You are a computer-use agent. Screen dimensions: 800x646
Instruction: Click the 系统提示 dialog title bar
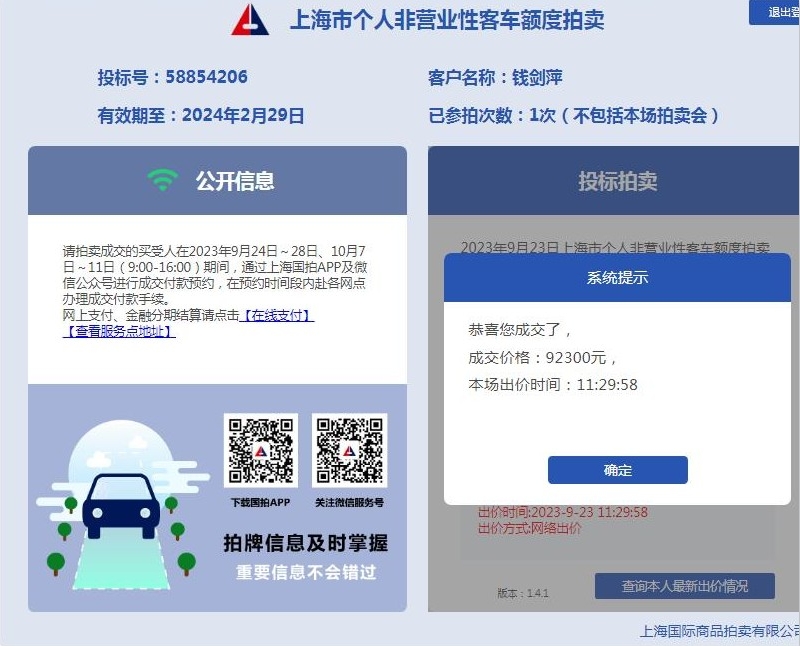click(x=617, y=278)
